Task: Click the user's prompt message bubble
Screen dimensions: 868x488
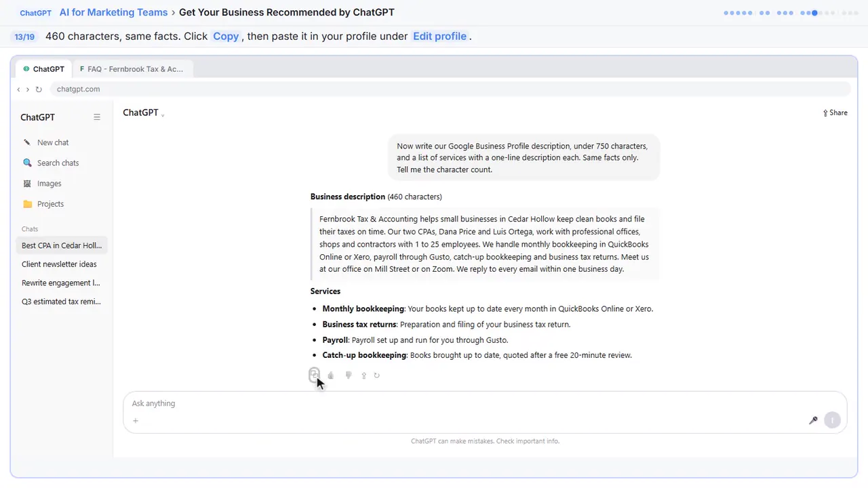Action: 524,158
